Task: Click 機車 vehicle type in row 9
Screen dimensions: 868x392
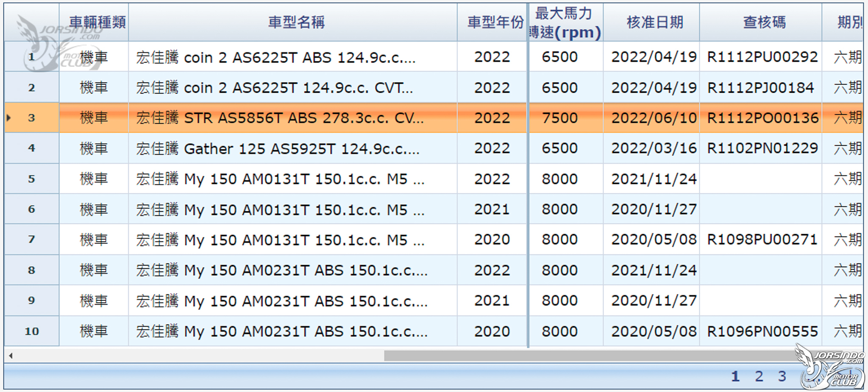Action: point(94,301)
